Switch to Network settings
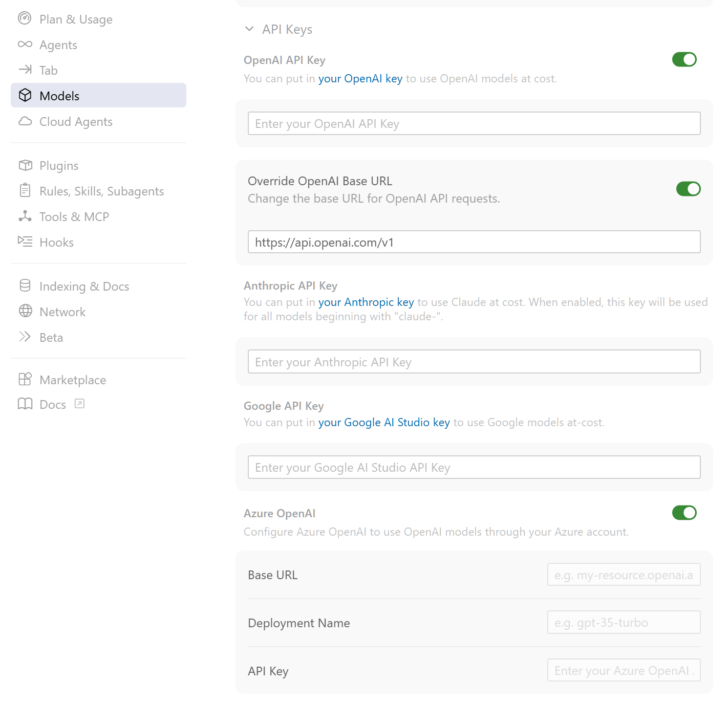The image size is (728, 704). click(x=98, y=312)
